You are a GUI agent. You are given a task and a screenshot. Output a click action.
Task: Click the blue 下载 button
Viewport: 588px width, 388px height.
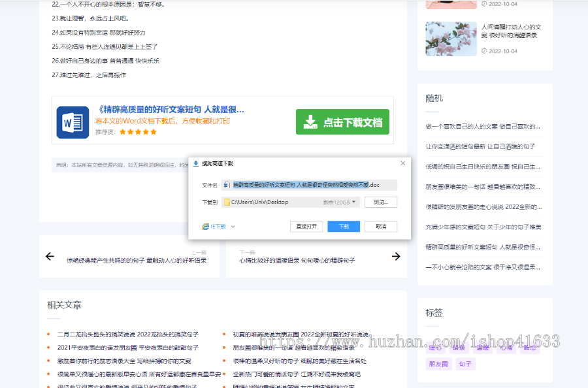point(344,227)
